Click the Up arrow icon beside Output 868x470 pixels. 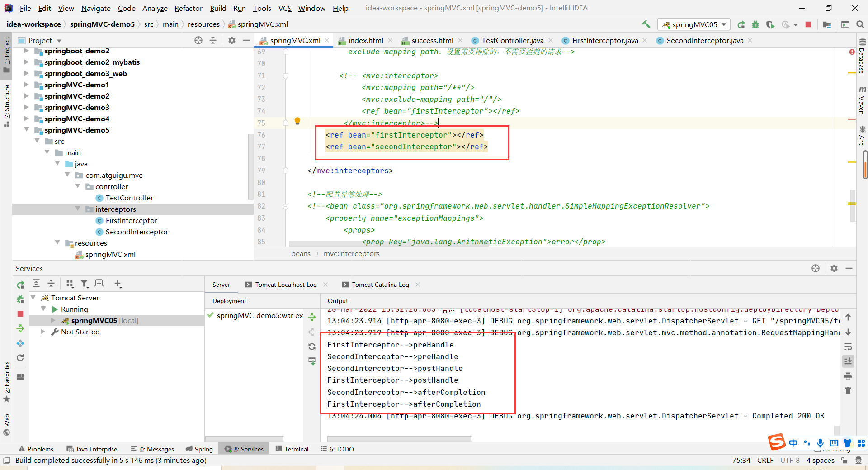(848, 317)
